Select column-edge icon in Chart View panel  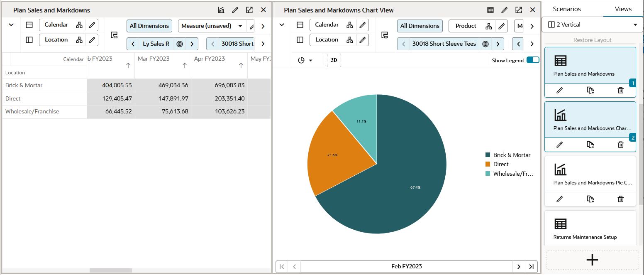point(300,25)
